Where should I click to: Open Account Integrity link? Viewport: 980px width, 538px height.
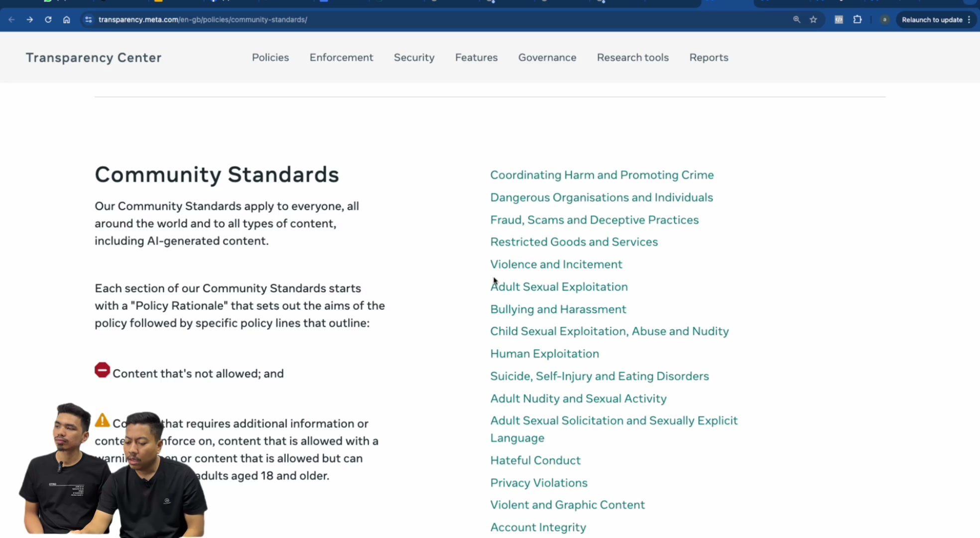[x=538, y=527]
